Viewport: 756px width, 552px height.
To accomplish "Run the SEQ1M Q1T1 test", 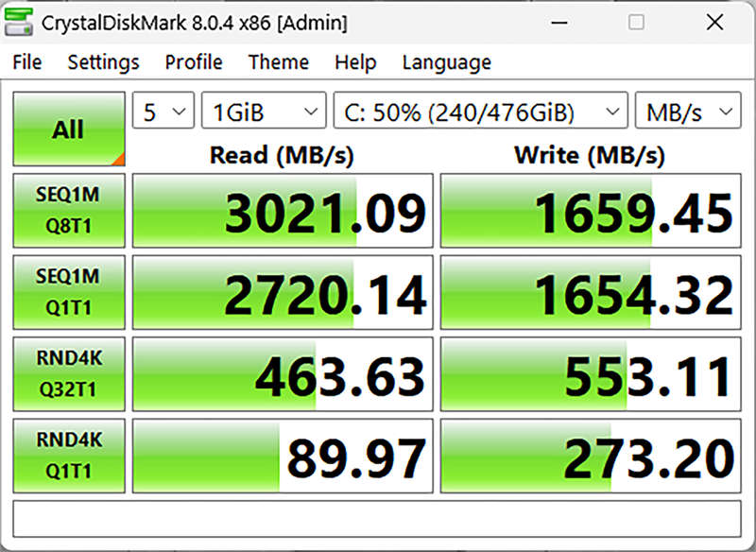I will click(69, 292).
